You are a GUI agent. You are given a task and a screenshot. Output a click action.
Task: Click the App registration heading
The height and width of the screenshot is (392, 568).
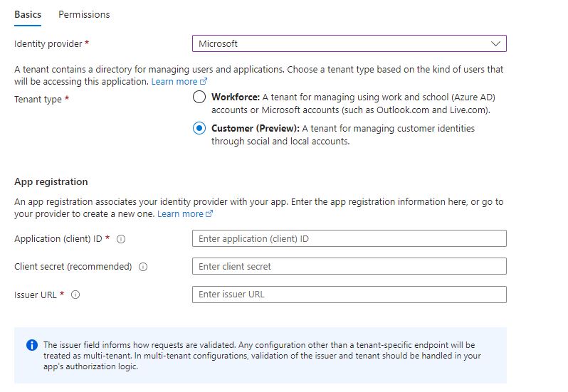(51, 181)
